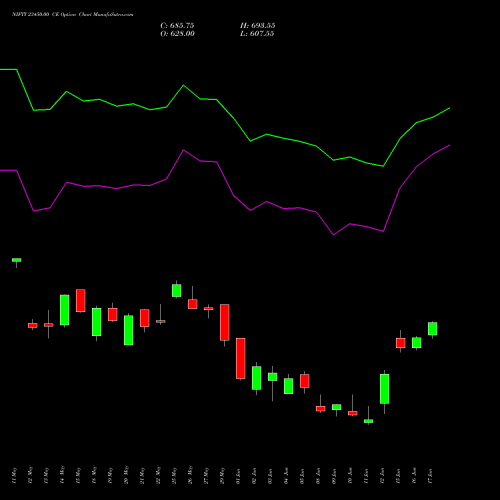This screenshot has height=500, width=500.
Task: Click the green candle for 20 May
Action: pos(129,330)
